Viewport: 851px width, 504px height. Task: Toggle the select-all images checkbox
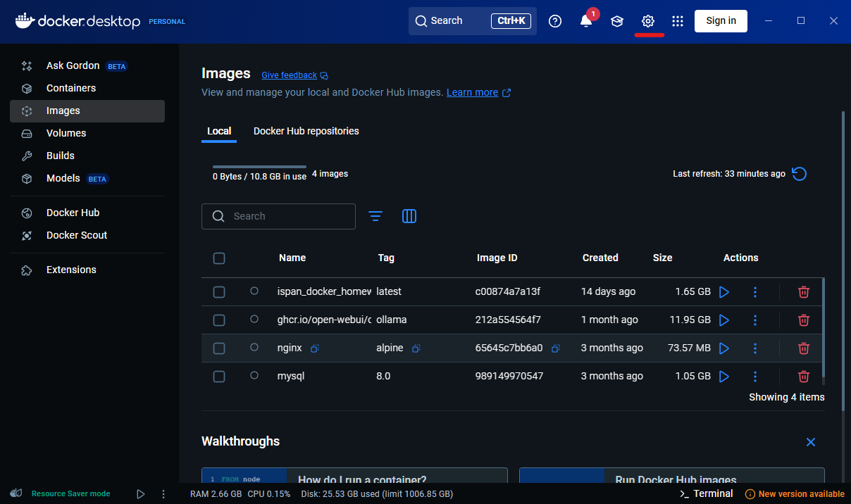(x=219, y=258)
